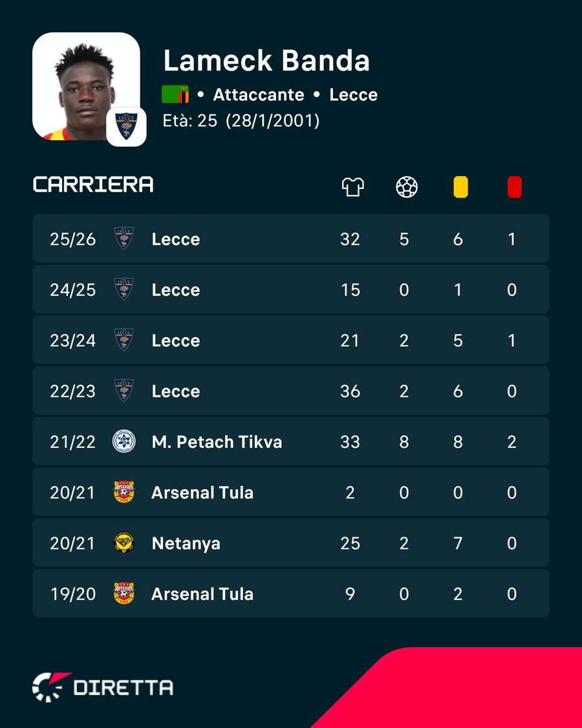The width and height of the screenshot is (582, 728).
Task: Select the 24/25 Lecce season row
Action: coord(290,290)
